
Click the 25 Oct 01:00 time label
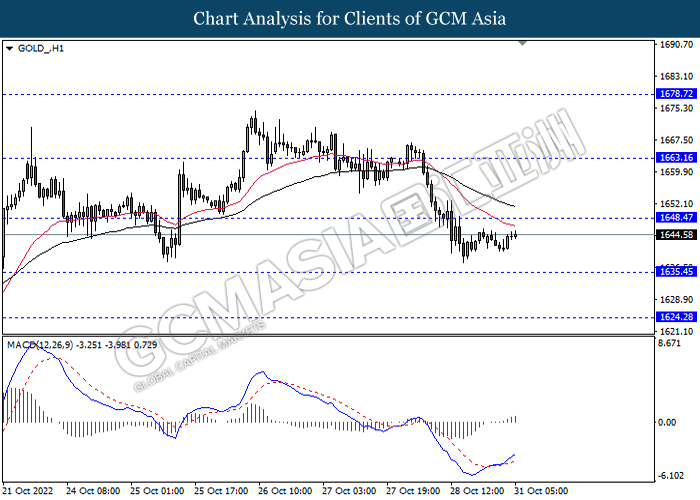[157, 491]
